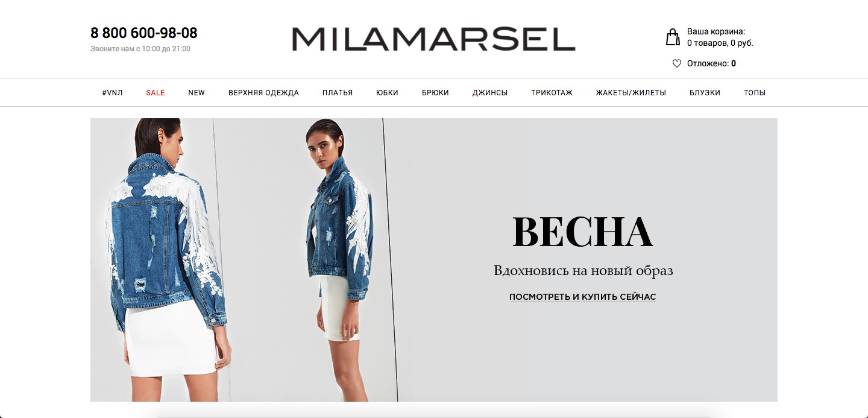
Task: Open the БРЮКИ category
Action: (x=435, y=92)
